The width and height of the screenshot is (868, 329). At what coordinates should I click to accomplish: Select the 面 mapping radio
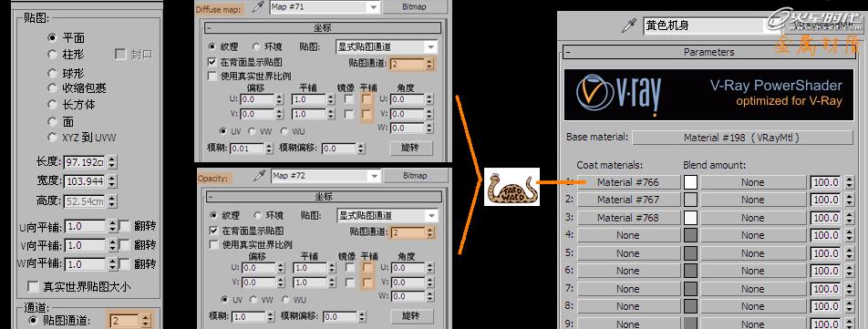(53, 121)
